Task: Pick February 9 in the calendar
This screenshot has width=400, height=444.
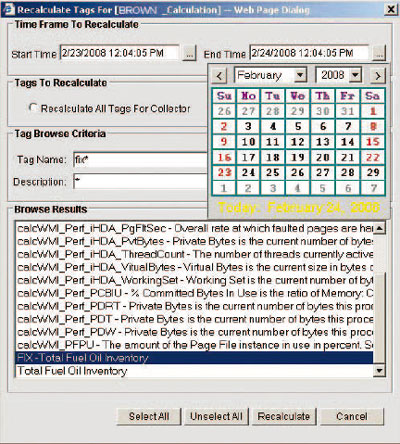Action: pyautogui.click(x=224, y=142)
